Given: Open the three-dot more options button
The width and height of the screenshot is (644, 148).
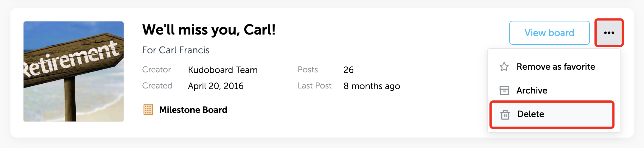Looking at the screenshot, I should pyautogui.click(x=609, y=33).
